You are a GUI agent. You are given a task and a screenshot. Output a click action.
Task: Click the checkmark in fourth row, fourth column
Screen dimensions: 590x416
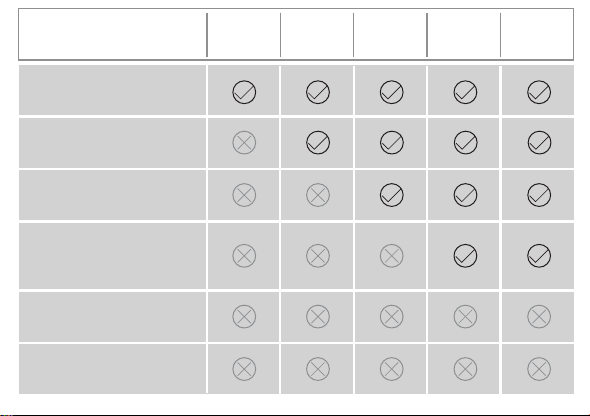tap(465, 256)
